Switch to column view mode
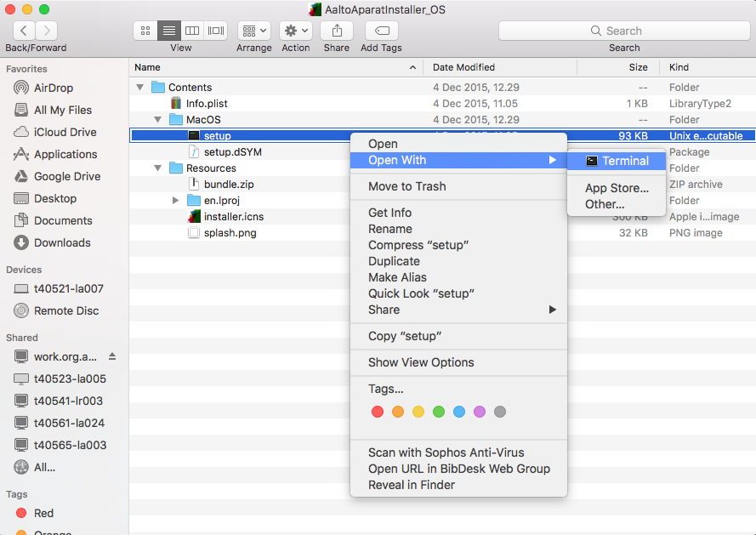The image size is (756, 535). coord(192,31)
